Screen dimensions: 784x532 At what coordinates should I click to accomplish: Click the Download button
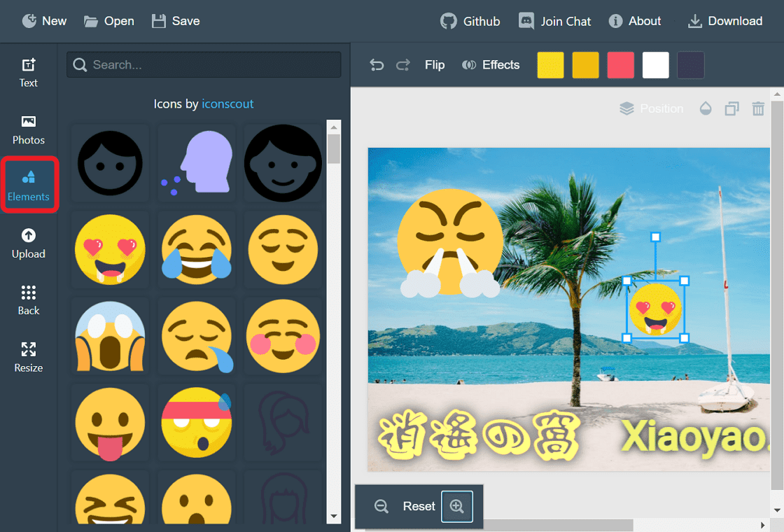[x=725, y=21]
